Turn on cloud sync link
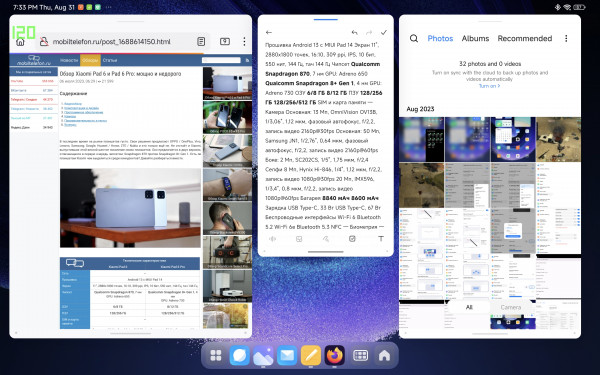The width and height of the screenshot is (600, 375). [489, 86]
